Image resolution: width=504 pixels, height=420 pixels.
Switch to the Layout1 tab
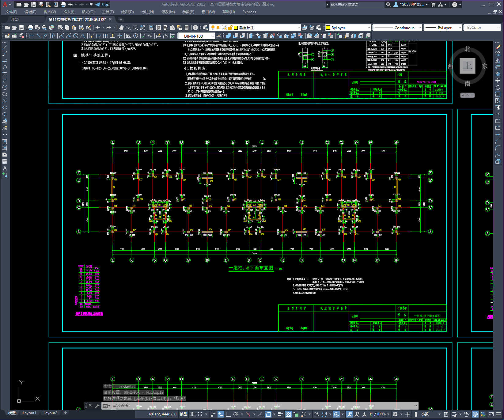coord(29,413)
